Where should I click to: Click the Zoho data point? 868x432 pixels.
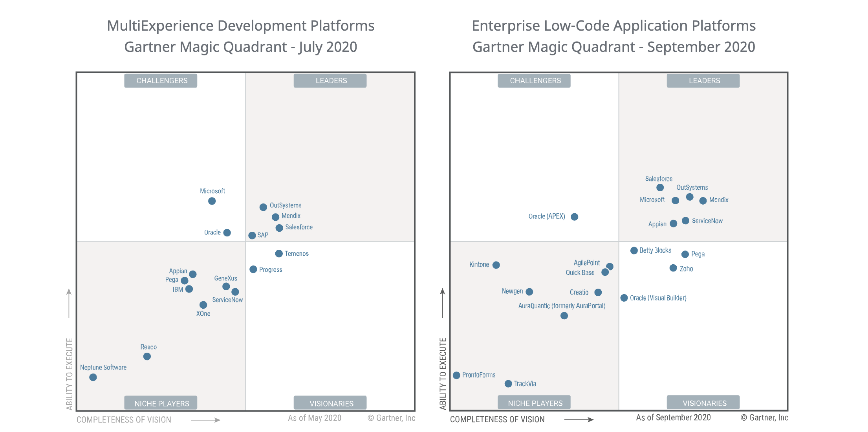pyautogui.click(x=673, y=268)
